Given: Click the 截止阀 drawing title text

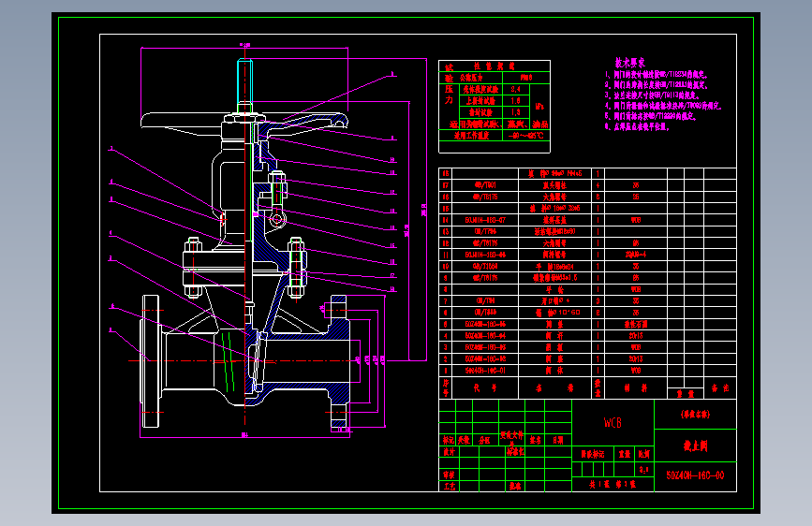Looking at the screenshot, I should (695, 446).
